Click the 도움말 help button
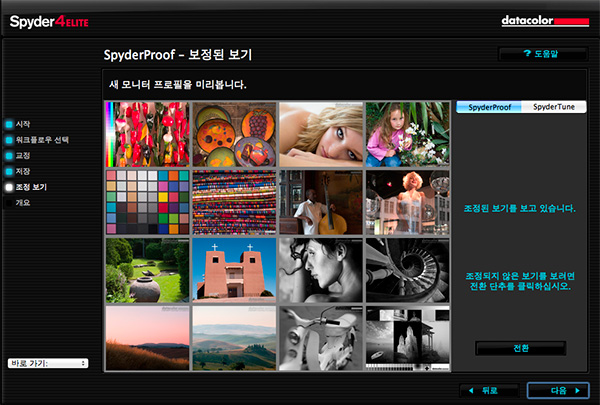 point(541,53)
